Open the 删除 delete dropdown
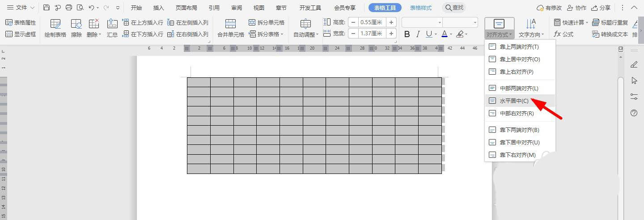 94,28
